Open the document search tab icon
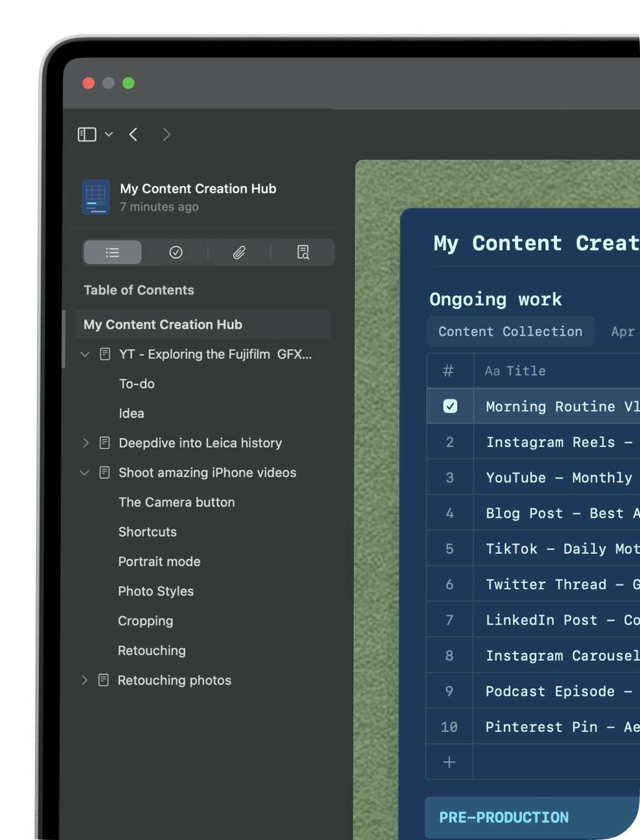The height and width of the screenshot is (840, 640). click(x=303, y=253)
